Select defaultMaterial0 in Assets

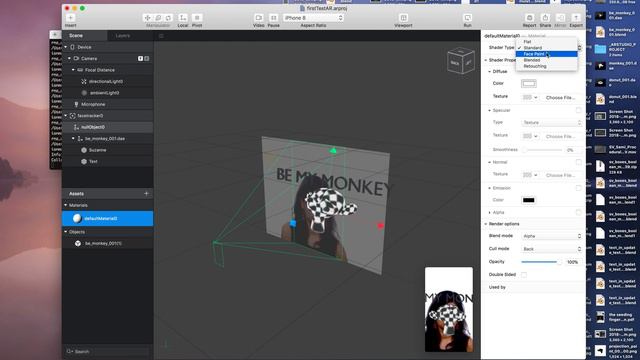(x=107, y=218)
